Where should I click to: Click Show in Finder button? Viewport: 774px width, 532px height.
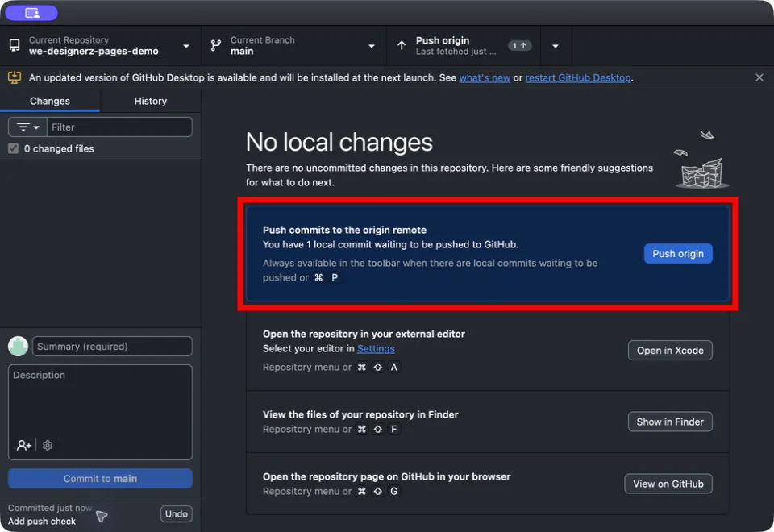click(670, 422)
